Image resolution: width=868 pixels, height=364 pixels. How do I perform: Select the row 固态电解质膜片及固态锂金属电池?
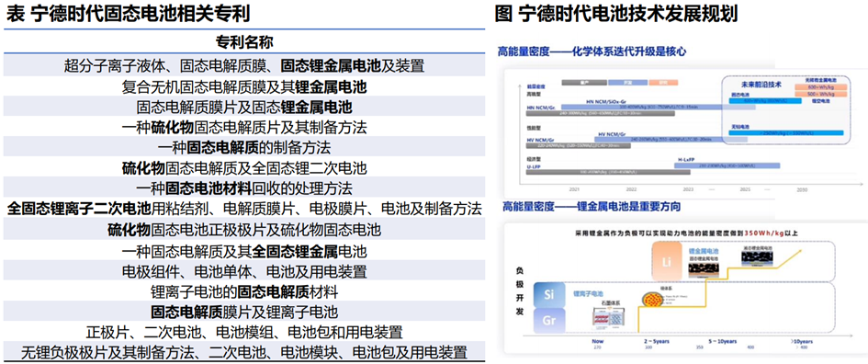[244, 107]
